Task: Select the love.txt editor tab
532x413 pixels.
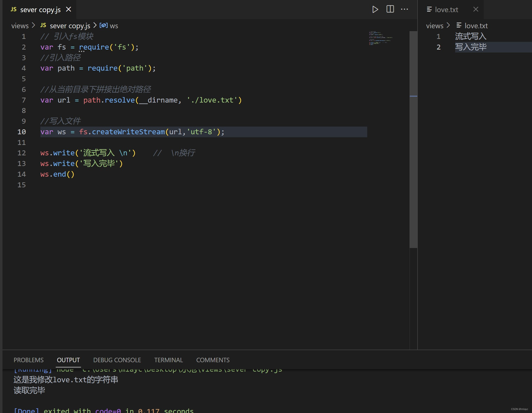Action: tap(446, 10)
